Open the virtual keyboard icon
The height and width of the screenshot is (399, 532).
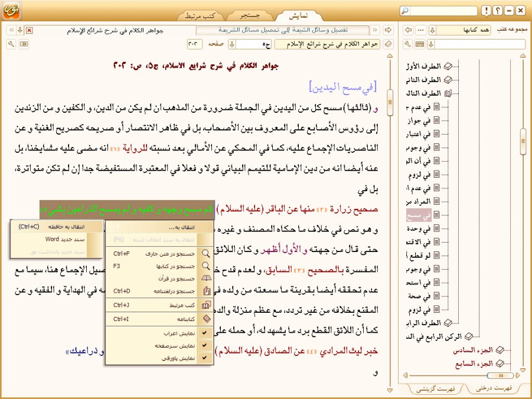coord(420,44)
